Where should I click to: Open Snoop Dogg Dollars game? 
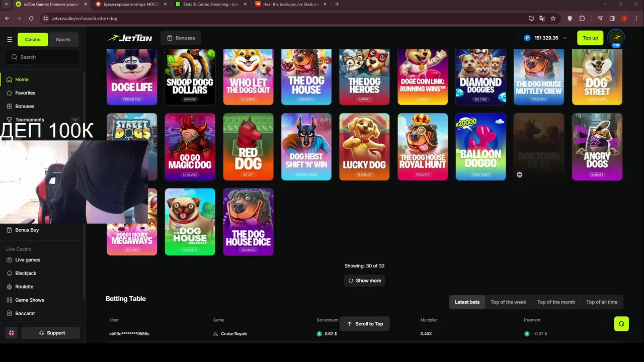point(190,77)
